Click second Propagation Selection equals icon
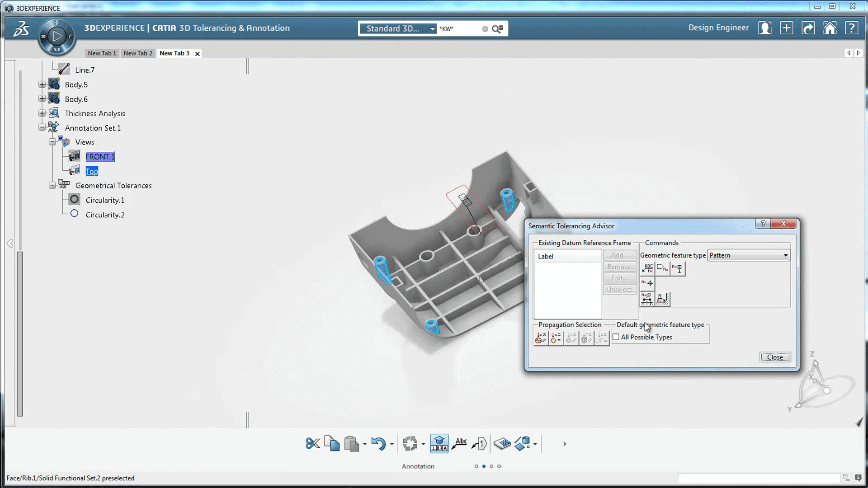The image size is (868, 488). coord(556,338)
